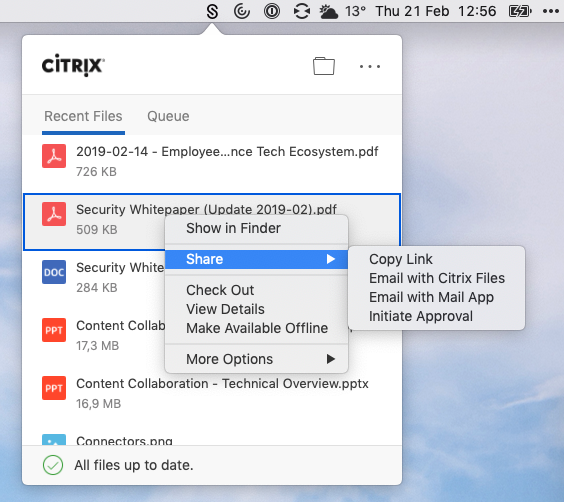Expand the More Options submenu

[x=256, y=359]
